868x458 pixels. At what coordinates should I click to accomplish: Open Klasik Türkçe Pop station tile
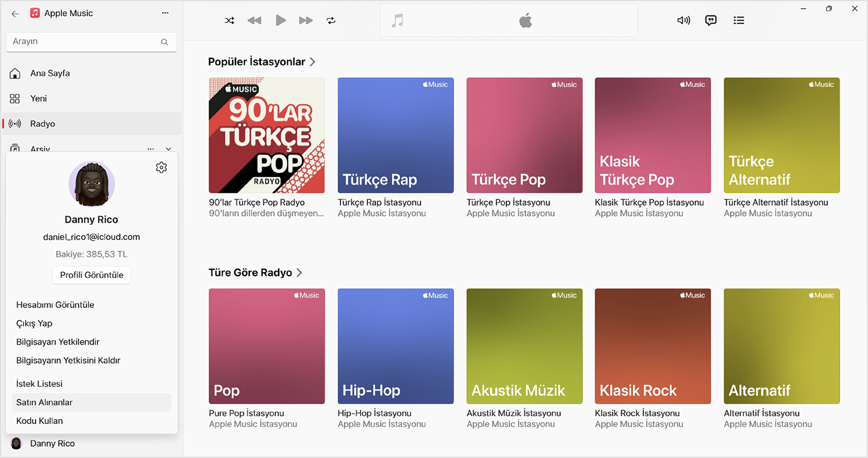[653, 135]
